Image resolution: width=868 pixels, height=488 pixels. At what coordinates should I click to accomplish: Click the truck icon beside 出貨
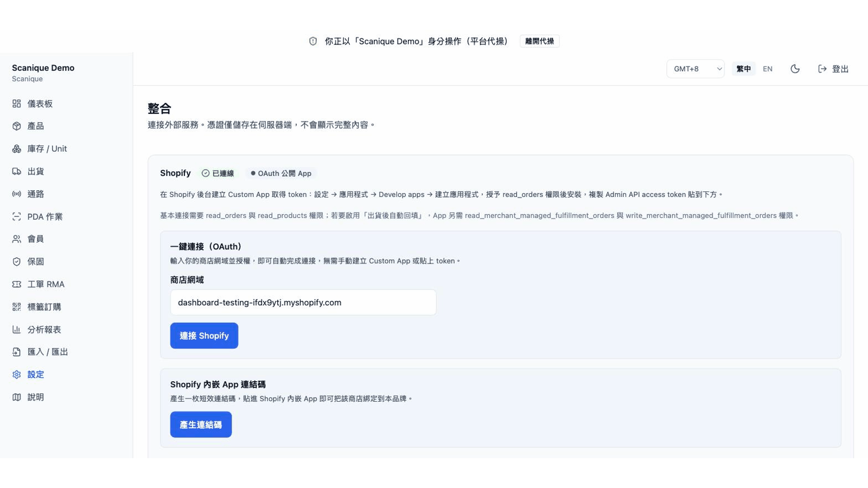coord(17,171)
